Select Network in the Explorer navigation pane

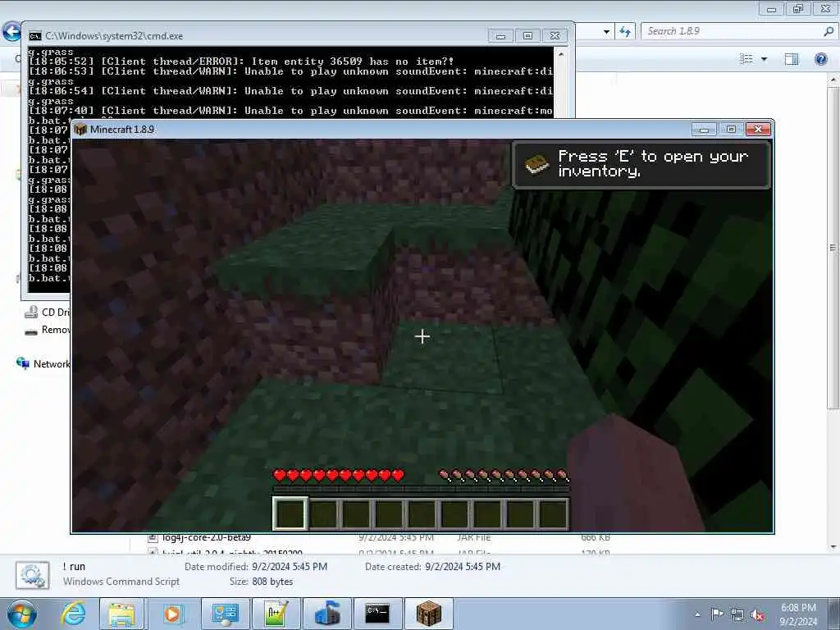pyautogui.click(x=43, y=363)
